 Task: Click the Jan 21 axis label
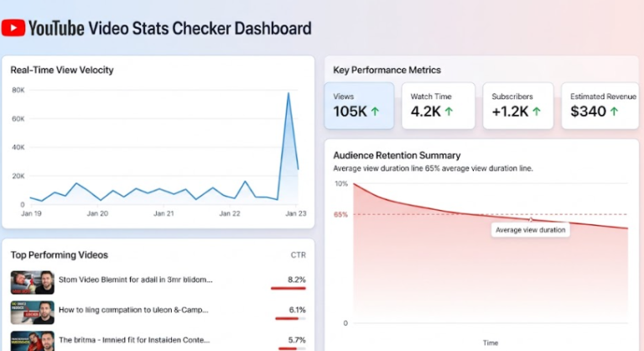click(x=164, y=213)
